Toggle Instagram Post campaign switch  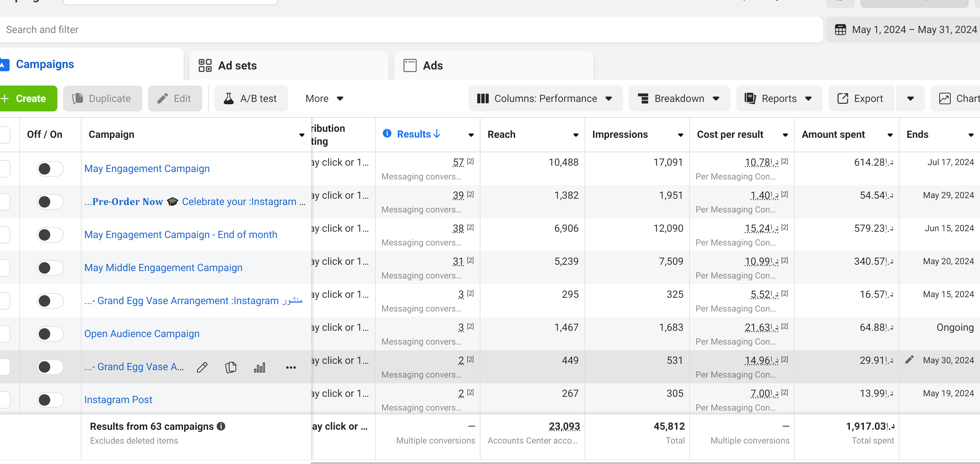[x=50, y=400]
